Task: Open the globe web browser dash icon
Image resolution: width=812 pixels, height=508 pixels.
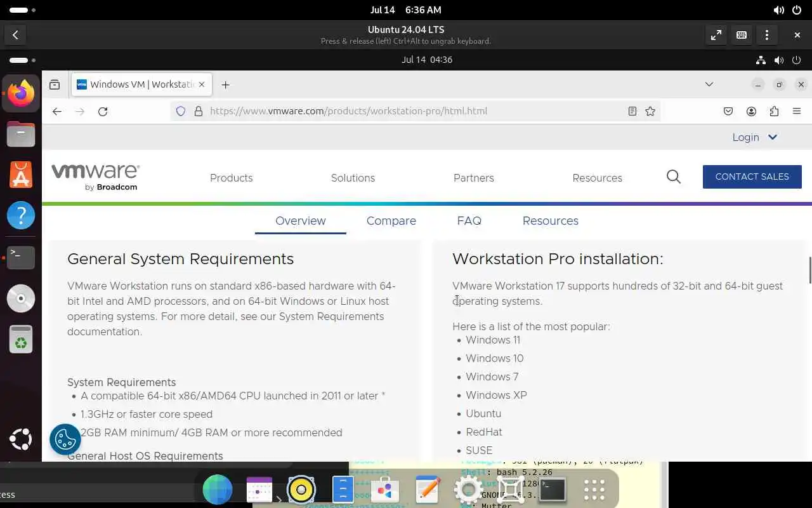Action: coord(218,490)
